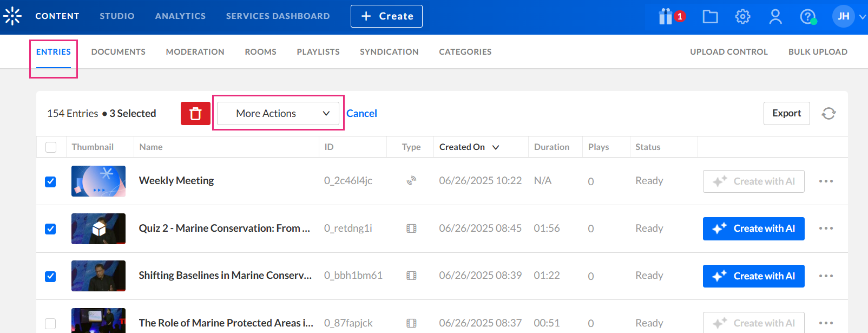
Task: Uncheck the Weekly Meeting checkbox
Action: pos(50,181)
